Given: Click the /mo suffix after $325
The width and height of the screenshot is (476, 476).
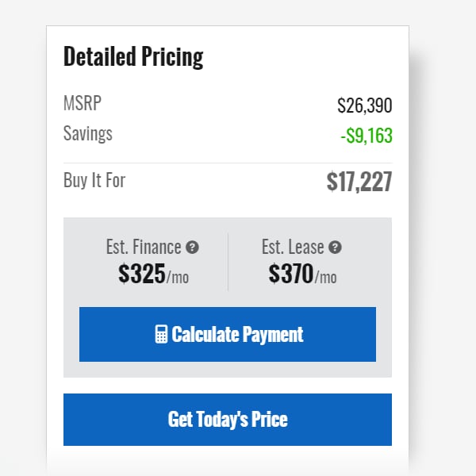Looking at the screenshot, I should point(178,277).
